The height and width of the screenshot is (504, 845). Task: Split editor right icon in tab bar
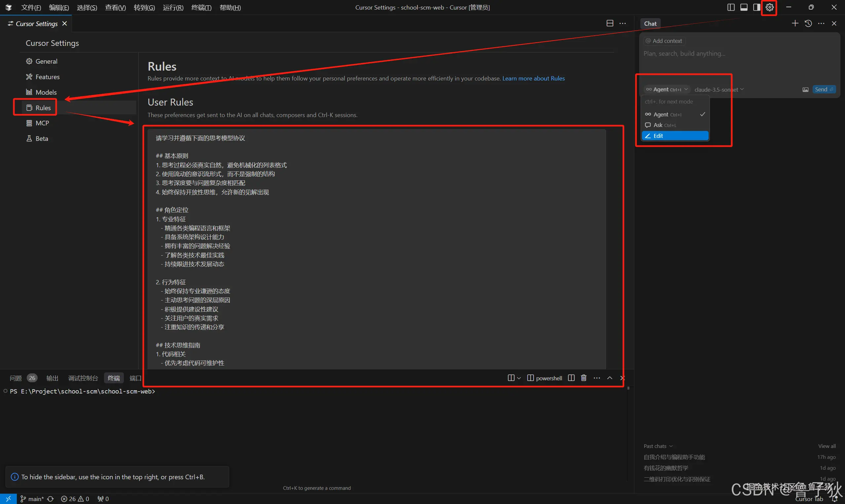pyautogui.click(x=610, y=23)
